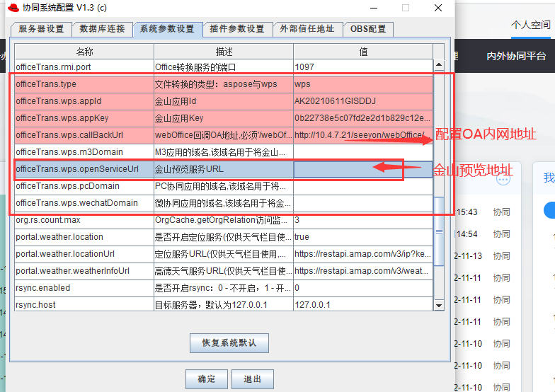Select the portal.weather.weatherInfoUrl name cell
The image size is (555, 392).
(84, 271)
